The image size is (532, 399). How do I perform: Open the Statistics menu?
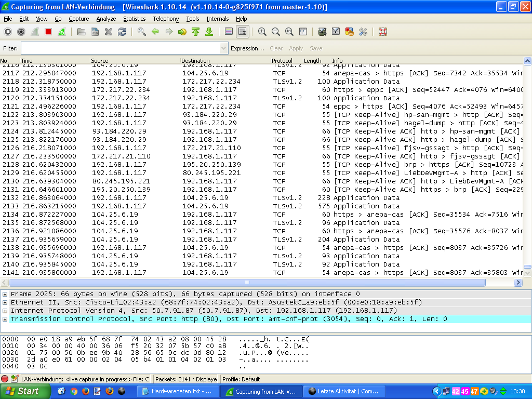coord(135,19)
